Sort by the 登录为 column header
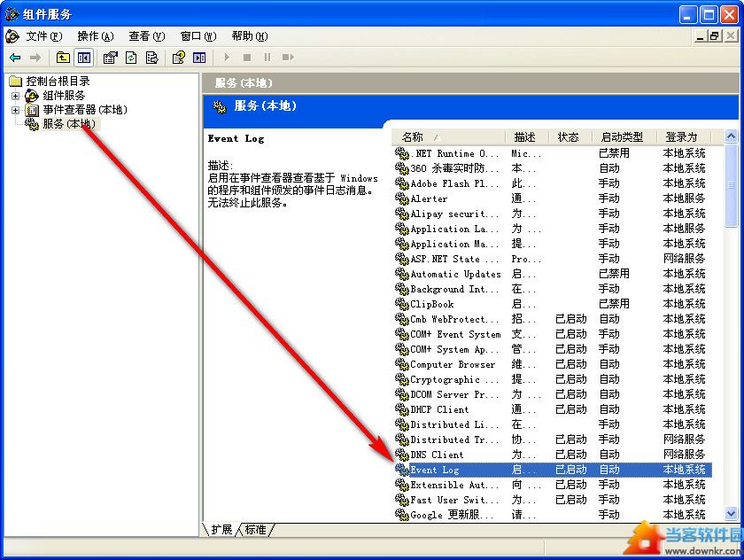 684,137
